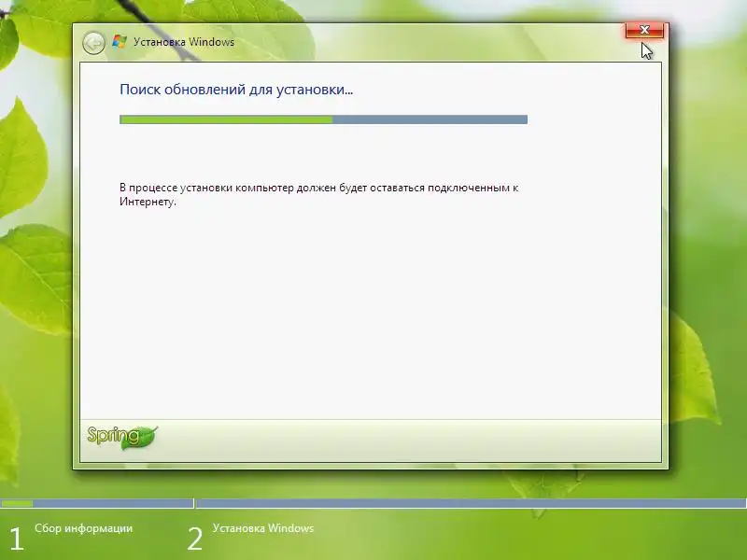Click the Сбор информации step label
This screenshot has height=560, width=747.
84,528
